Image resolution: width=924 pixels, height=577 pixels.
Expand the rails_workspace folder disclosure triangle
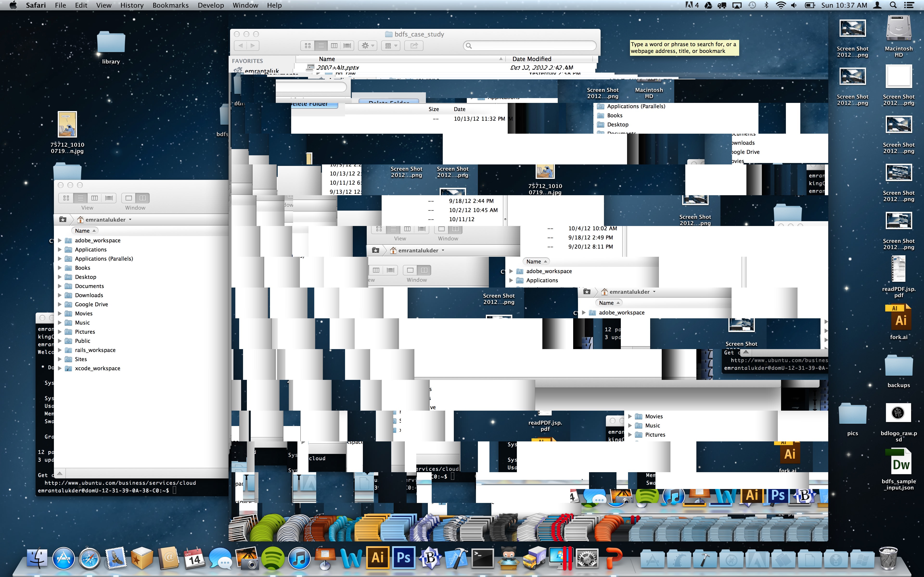[x=60, y=350]
